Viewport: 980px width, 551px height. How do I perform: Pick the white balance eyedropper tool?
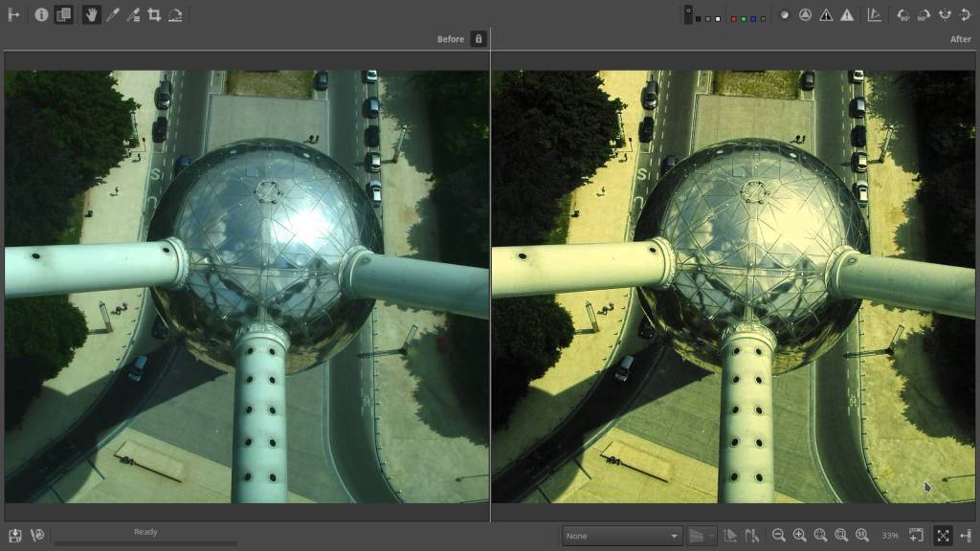click(x=112, y=14)
